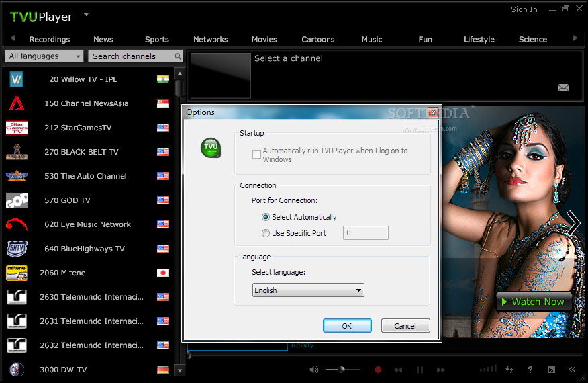Select channel 150 Channel NewsAsia

(x=89, y=103)
